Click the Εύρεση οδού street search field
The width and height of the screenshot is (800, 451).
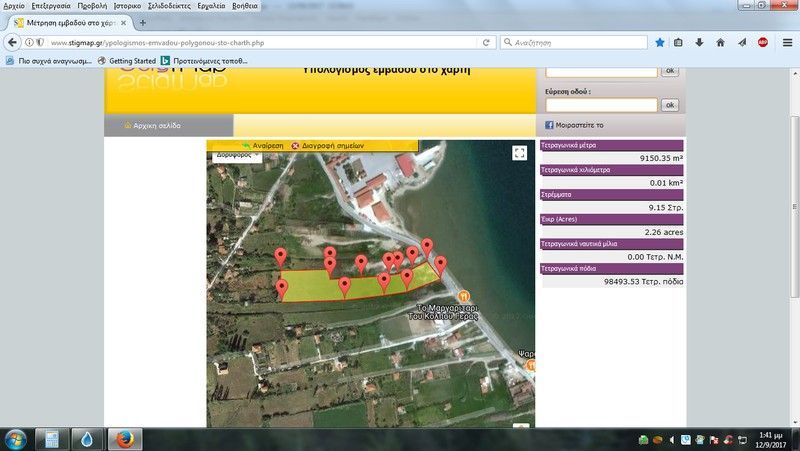[601, 105]
